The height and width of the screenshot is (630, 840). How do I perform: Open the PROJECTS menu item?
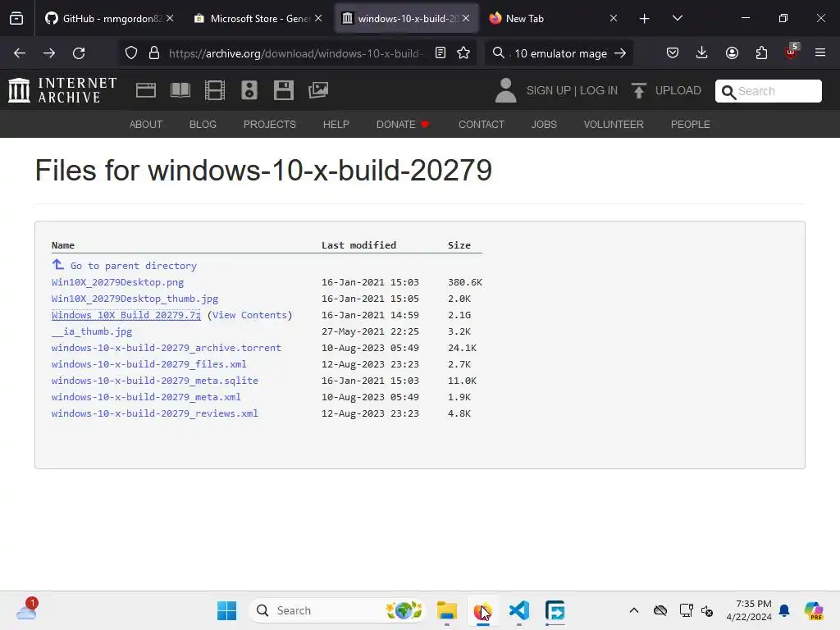tap(269, 125)
